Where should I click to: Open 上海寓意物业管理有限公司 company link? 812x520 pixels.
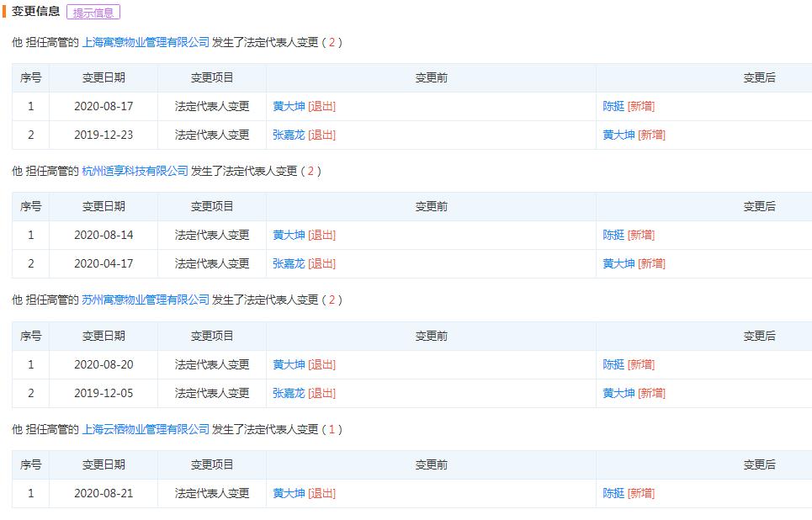[146, 42]
